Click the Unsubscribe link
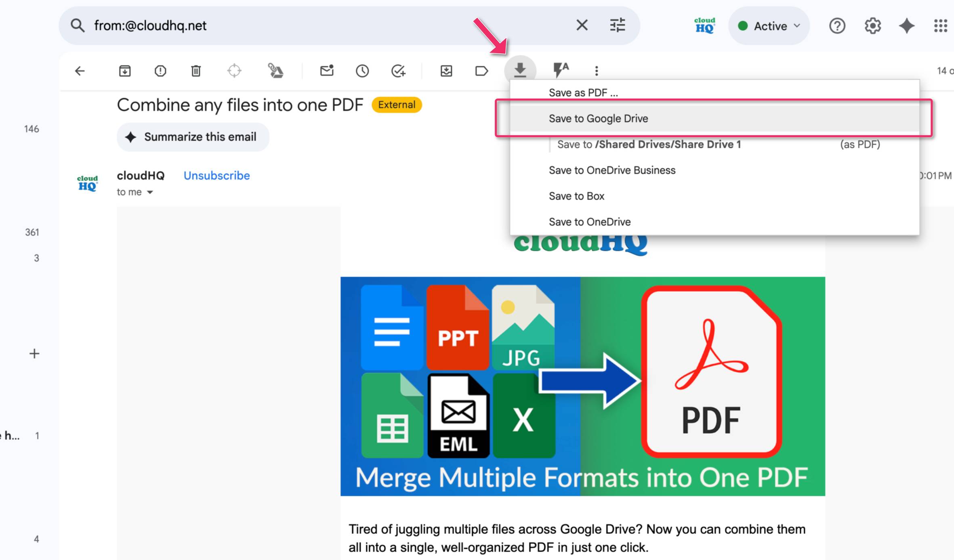Screen dimensions: 954x560 pos(216,176)
